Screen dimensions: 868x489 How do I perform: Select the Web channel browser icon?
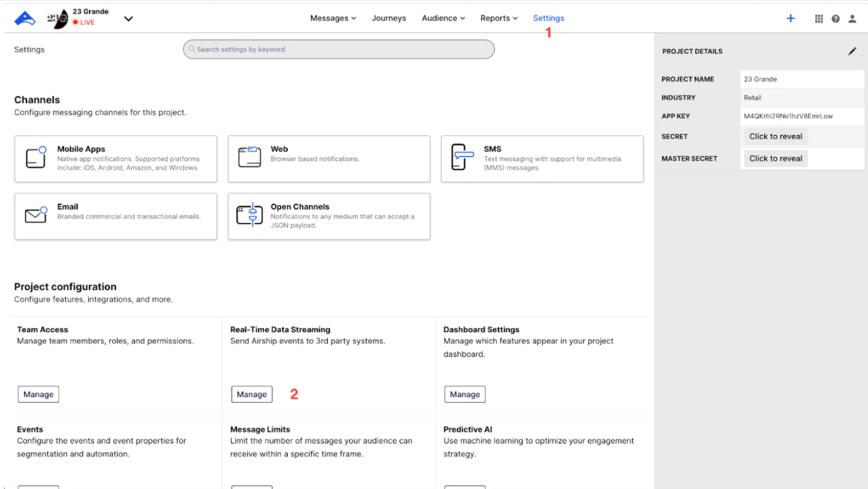pyautogui.click(x=249, y=158)
